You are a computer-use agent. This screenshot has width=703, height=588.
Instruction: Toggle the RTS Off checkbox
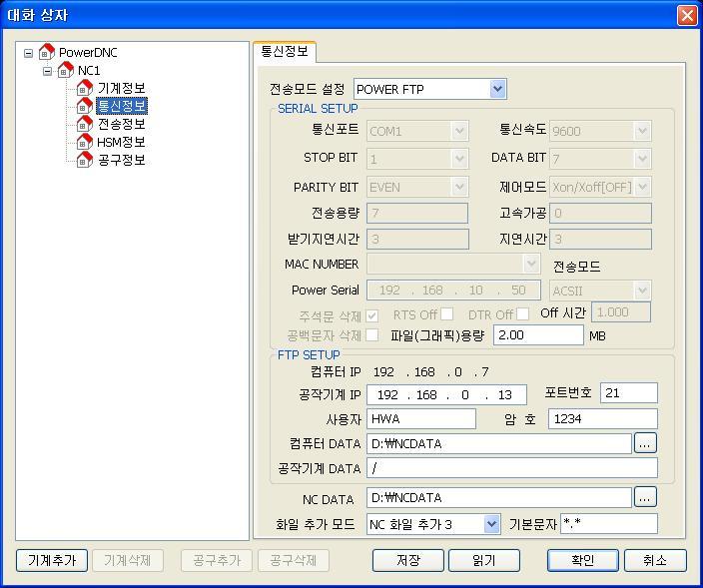click(446, 314)
